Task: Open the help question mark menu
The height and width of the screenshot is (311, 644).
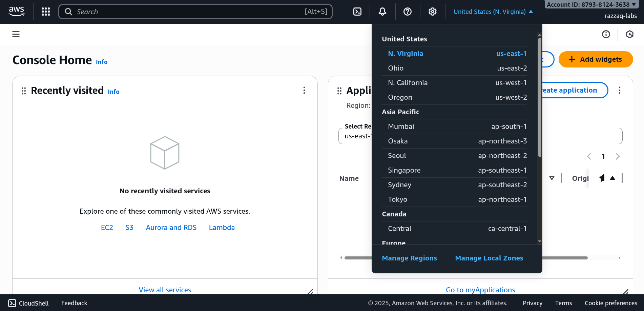Action: (x=408, y=12)
